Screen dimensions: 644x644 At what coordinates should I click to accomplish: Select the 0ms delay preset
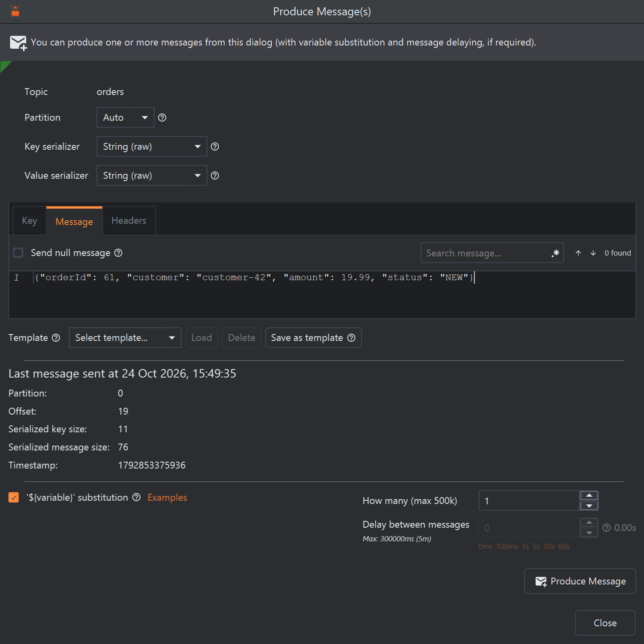point(485,547)
